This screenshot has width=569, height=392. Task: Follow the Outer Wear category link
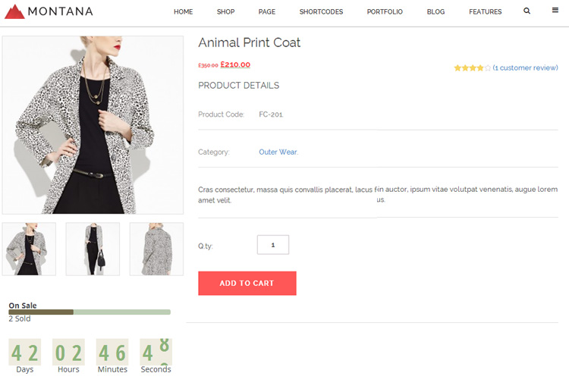pos(278,152)
